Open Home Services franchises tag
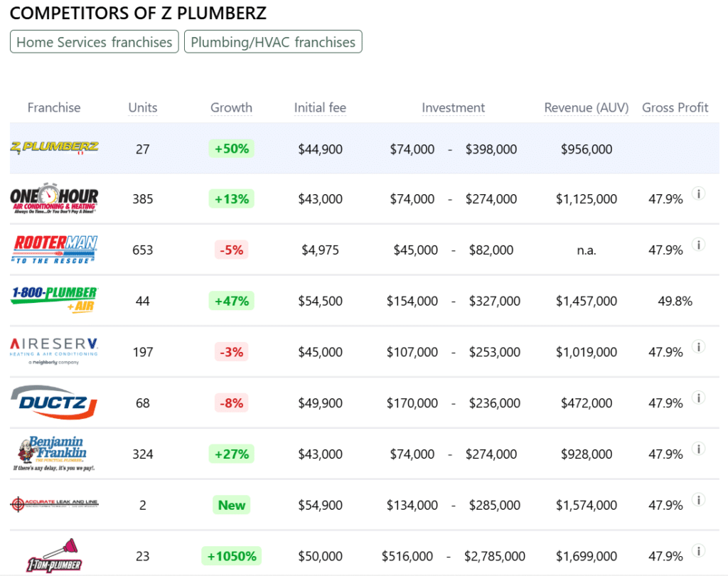 [x=95, y=42]
